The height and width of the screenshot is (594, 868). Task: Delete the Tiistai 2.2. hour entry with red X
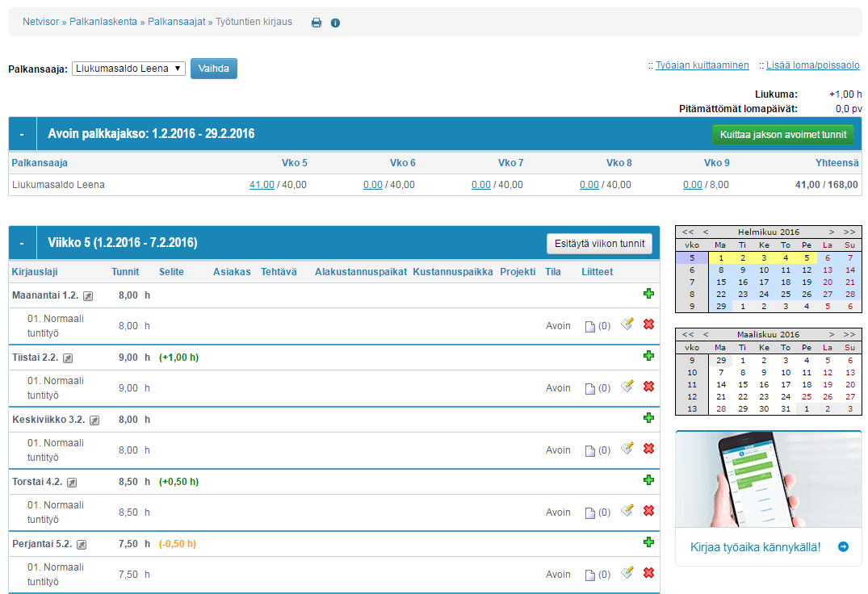[x=648, y=387]
